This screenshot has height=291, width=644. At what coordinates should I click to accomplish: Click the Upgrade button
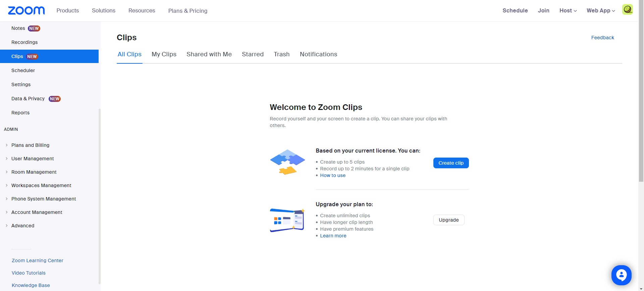pyautogui.click(x=449, y=220)
